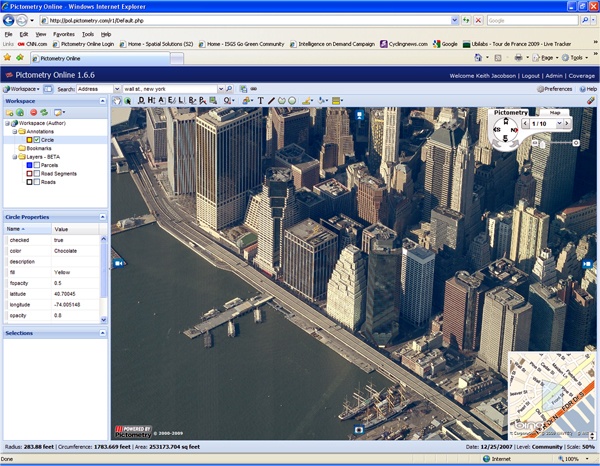Choose the Elevation (E) measurement tool
The height and width of the screenshot is (466, 600).
(x=171, y=100)
